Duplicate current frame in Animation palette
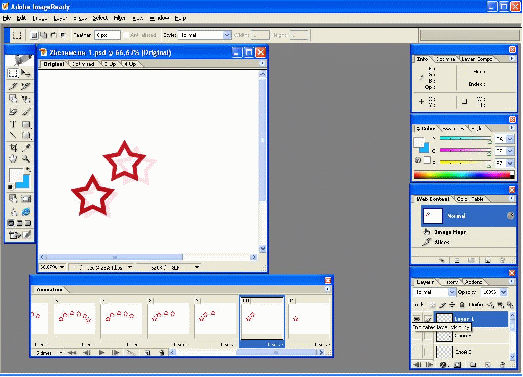523x377 pixels. coord(147,352)
